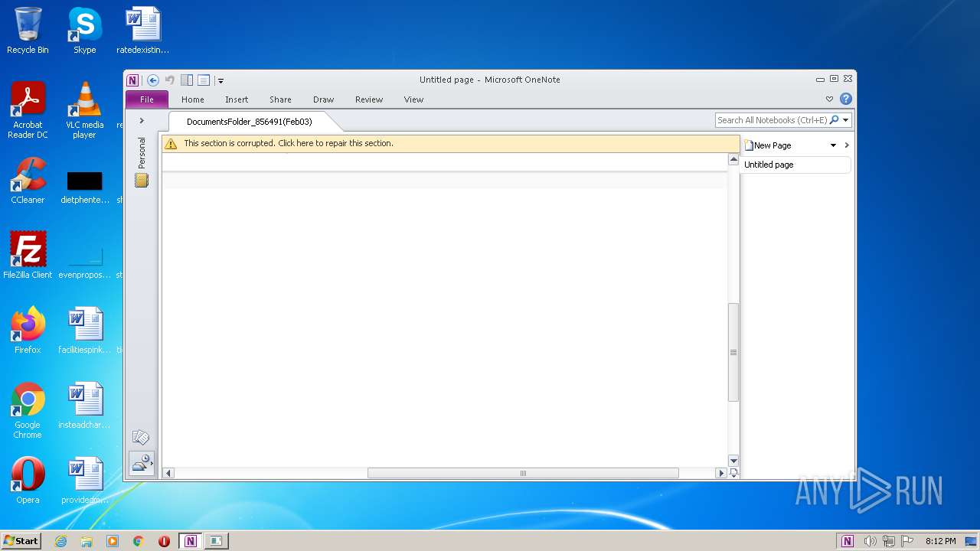Open Acrobat Reader DC desktop shortcut
The width and height of the screenshot is (980, 551).
coord(28,110)
